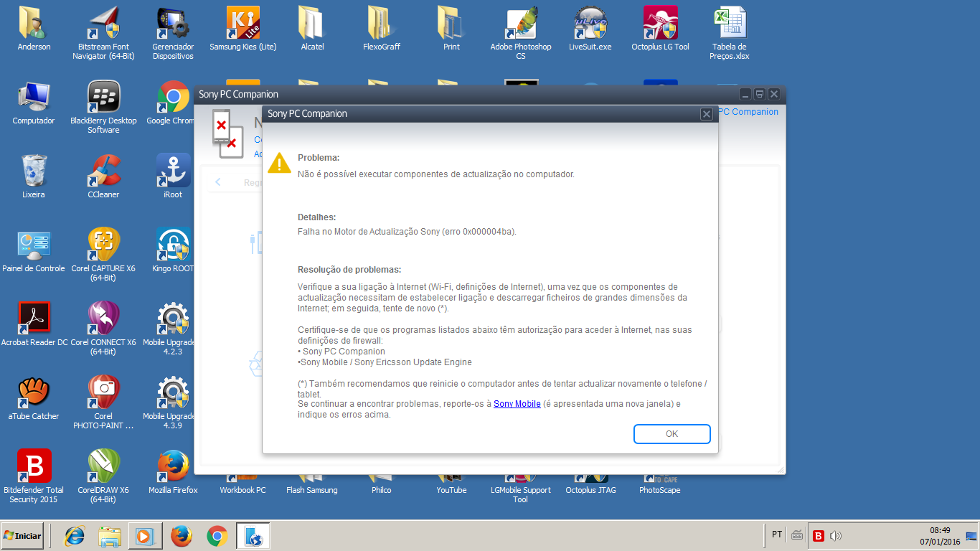Open LGMobile Support Tool desktop shortcut
The image size is (980, 551).
click(x=521, y=490)
